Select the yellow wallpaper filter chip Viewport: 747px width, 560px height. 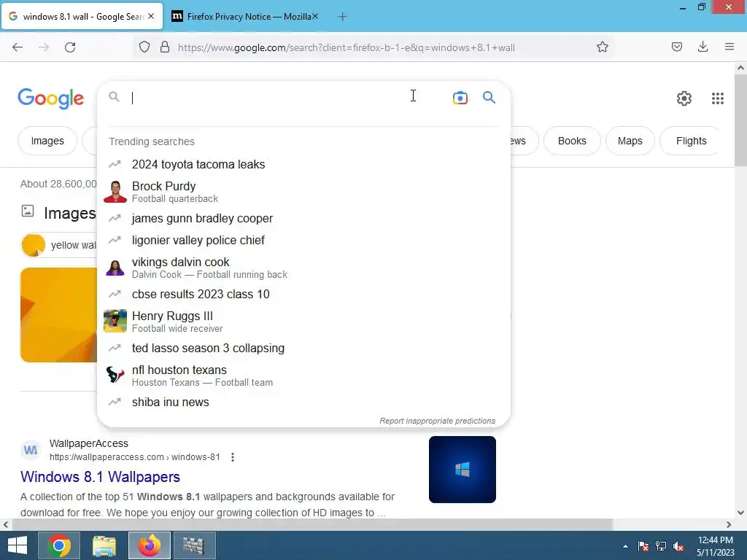59,245
